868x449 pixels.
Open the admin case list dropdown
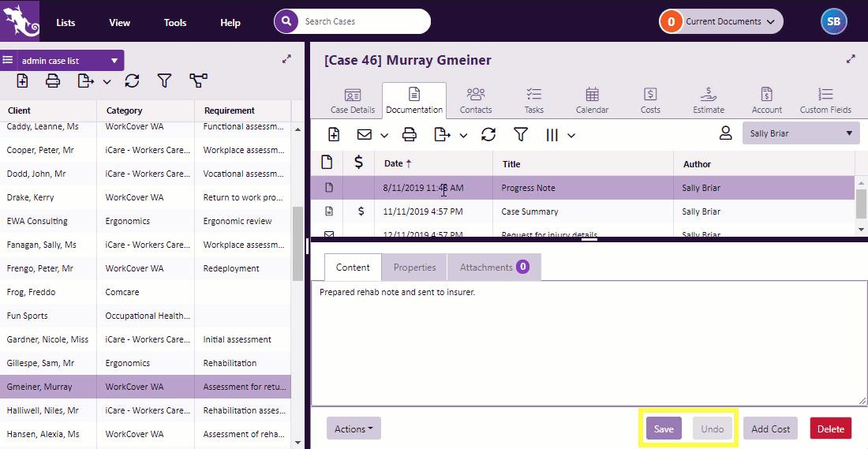pos(114,61)
